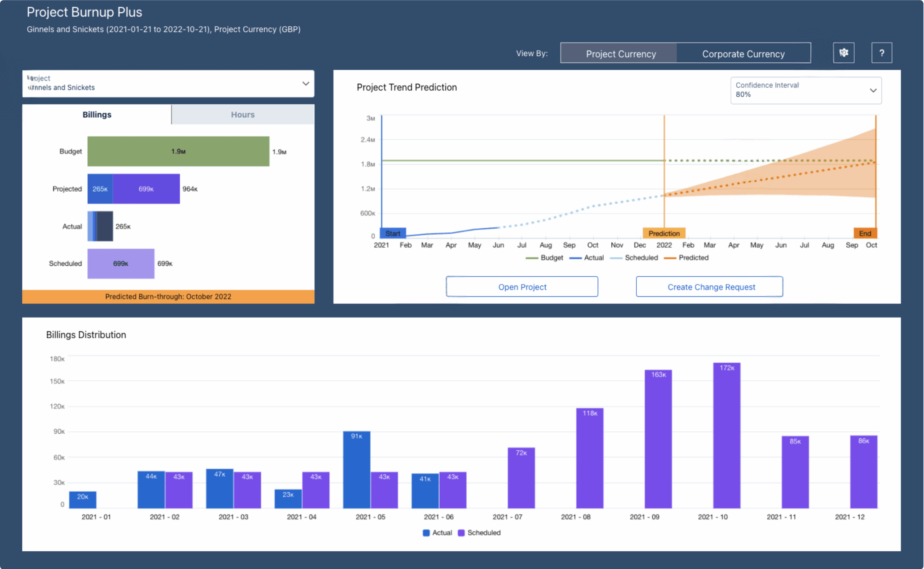The image size is (924, 569).
Task: Expand the Confidence Interval 80% dropdown
Action: point(806,90)
